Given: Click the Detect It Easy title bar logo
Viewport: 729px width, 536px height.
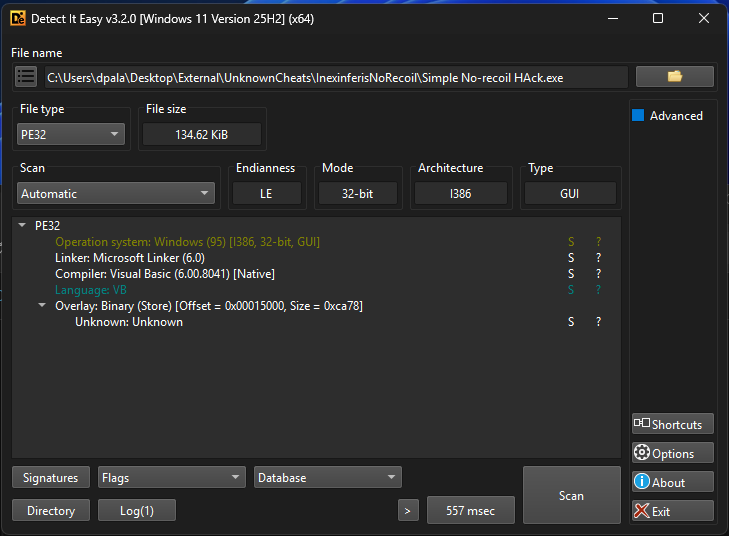Looking at the screenshot, I should click(18, 19).
